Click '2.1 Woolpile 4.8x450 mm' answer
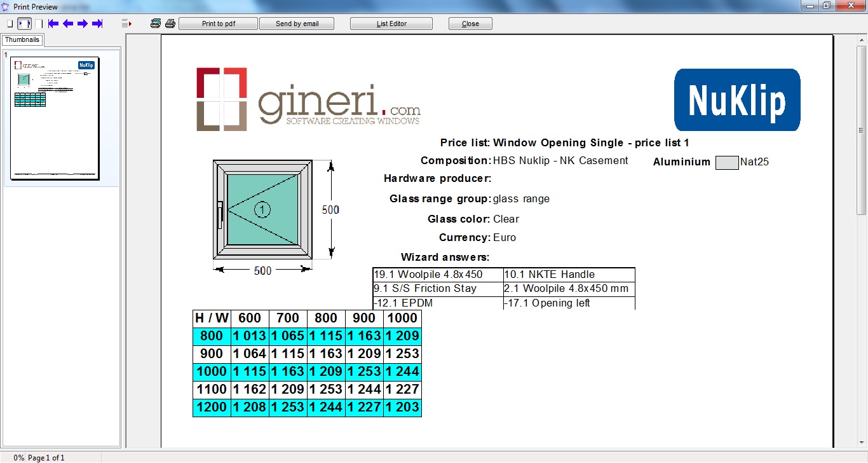The width and height of the screenshot is (868, 463). click(x=566, y=289)
